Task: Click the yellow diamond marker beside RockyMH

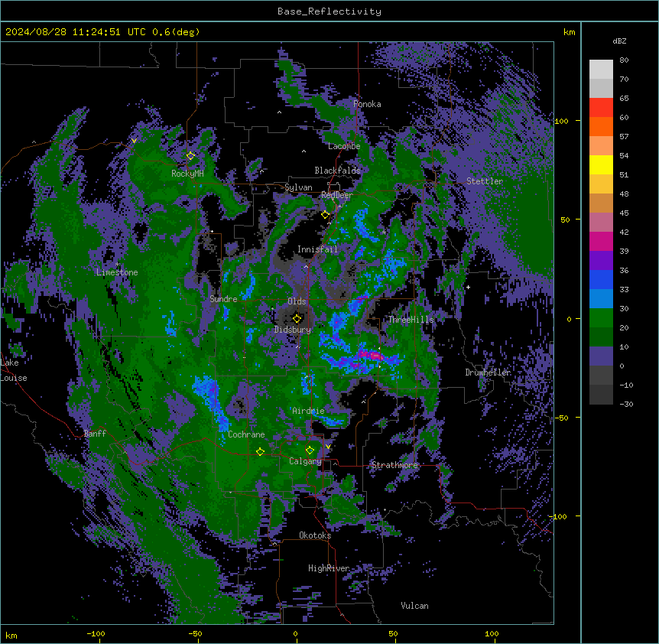Action: click(190, 156)
